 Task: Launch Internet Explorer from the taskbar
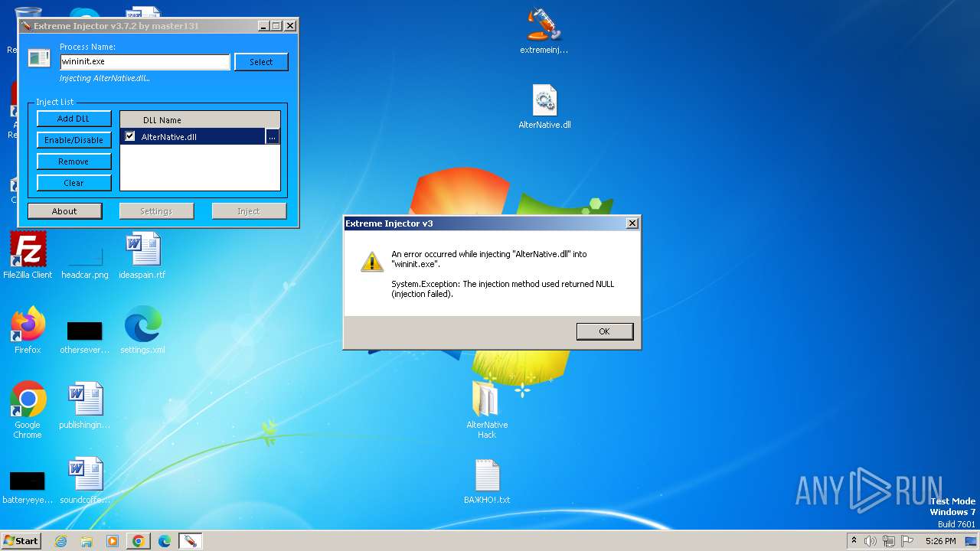coord(60,541)
